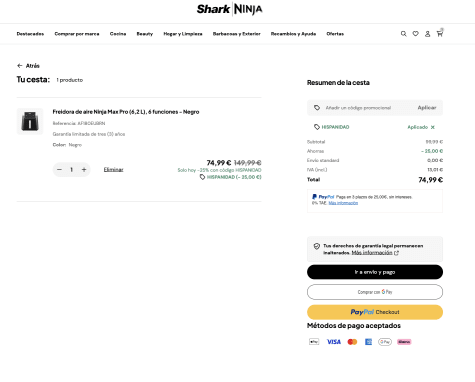
Task: Click the '1 producto' text
Action: pos(70,80)
